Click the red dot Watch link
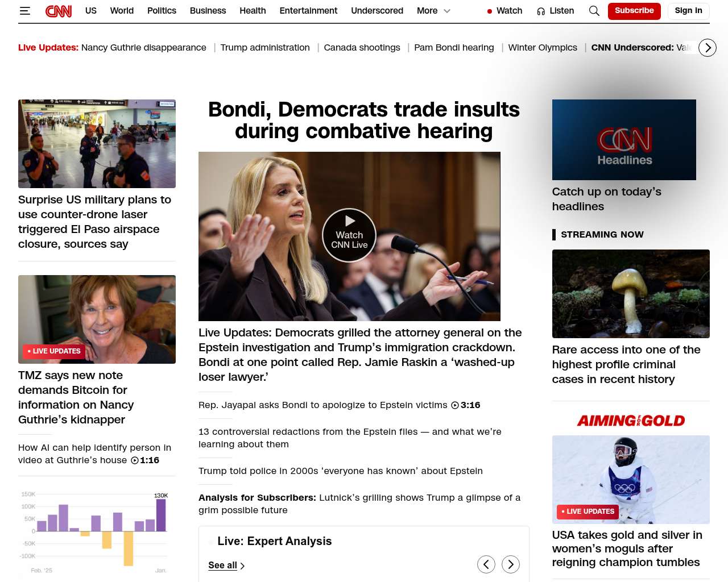 [504, 11]
